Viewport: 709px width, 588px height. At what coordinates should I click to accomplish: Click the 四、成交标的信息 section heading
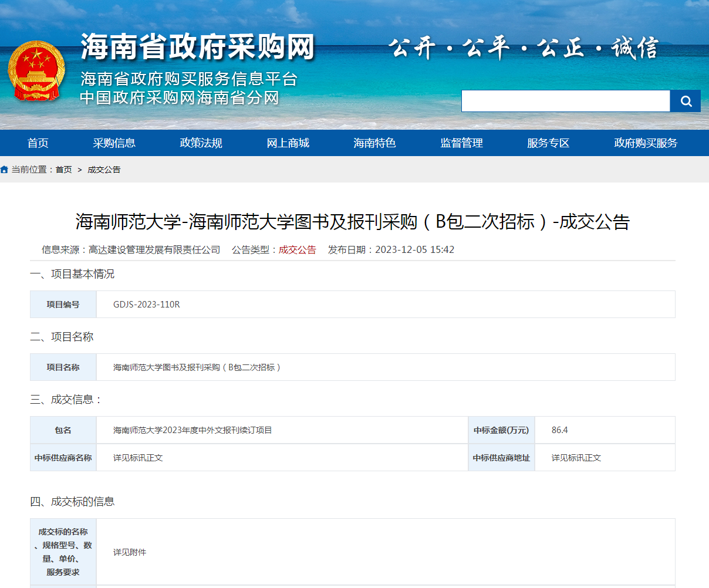point(72,501)
